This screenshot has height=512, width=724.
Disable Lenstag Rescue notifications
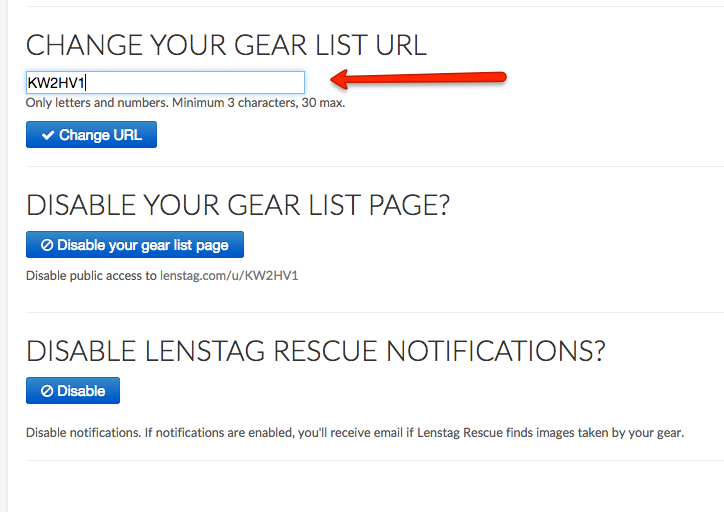tap(73, 391)
